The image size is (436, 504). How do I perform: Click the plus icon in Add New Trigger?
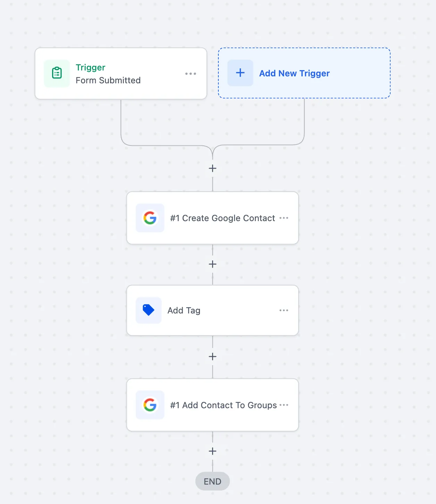point(240,73)
